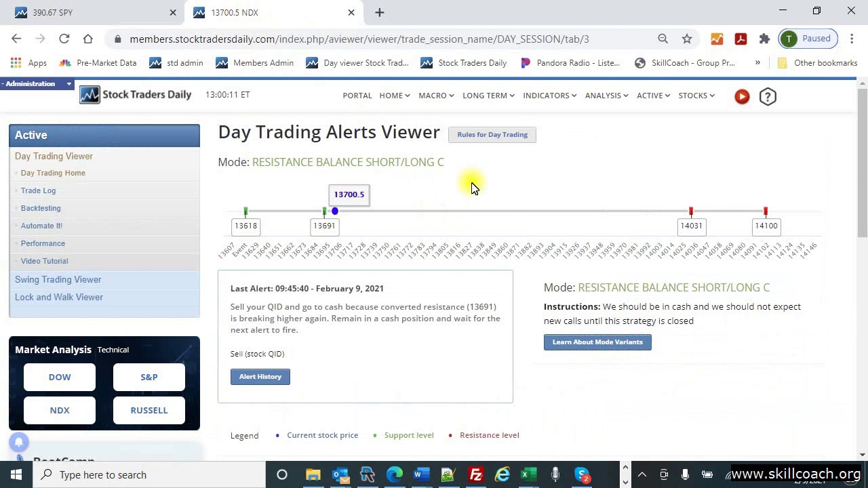
Task: Select NDX market analysis button
Action: click(60, 410)
